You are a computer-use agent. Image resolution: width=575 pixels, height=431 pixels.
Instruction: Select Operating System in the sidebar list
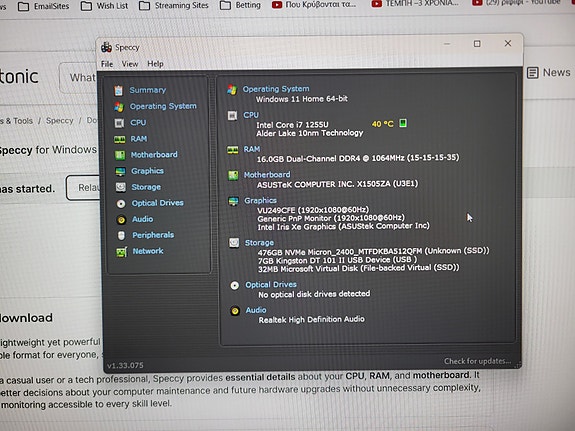coord(163,106)
